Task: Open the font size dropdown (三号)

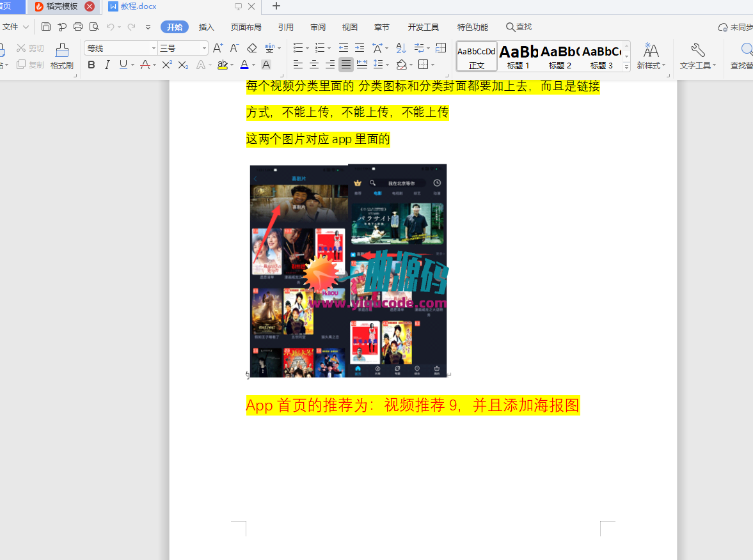Action: [x=205, y=49]
